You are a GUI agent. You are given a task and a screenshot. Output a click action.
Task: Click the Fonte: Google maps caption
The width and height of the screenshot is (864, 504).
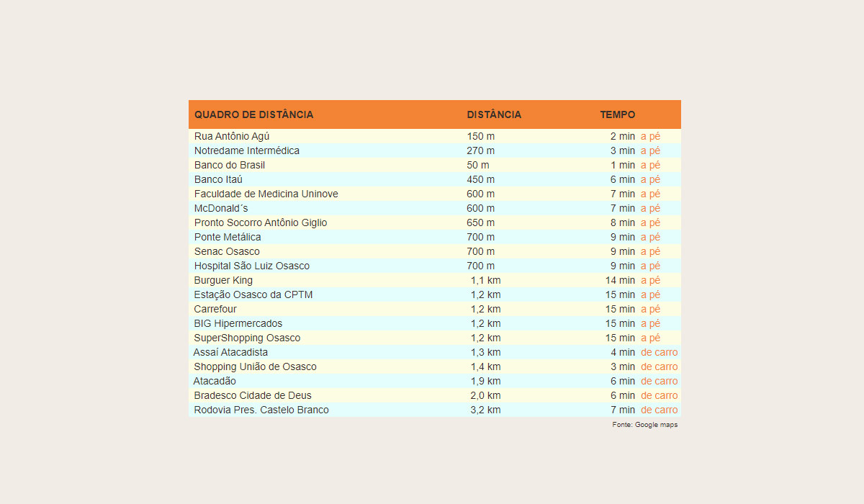click(645, 425)
